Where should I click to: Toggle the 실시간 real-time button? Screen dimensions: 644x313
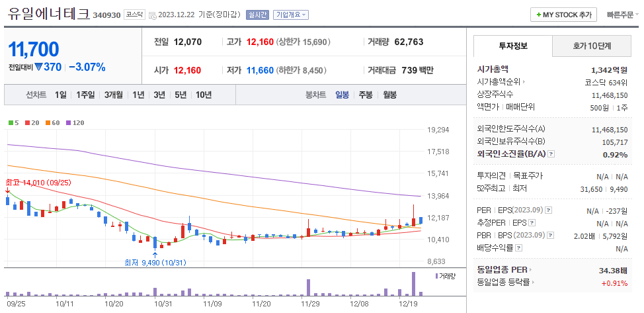point(257,15)
